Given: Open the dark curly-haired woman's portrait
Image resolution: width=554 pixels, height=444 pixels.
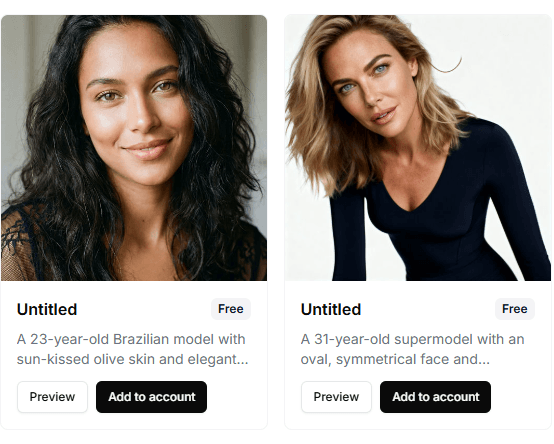Looking at the screenshot, I should tap(134, 148).
